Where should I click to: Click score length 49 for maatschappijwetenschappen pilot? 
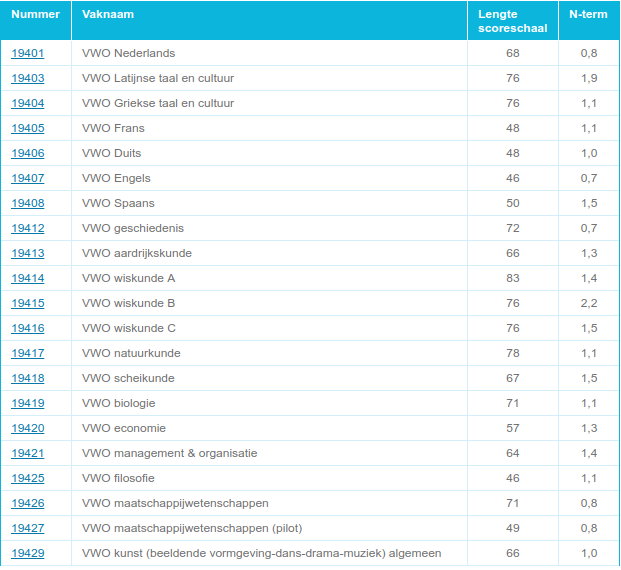pyautogui.click(x=512, y=528)
